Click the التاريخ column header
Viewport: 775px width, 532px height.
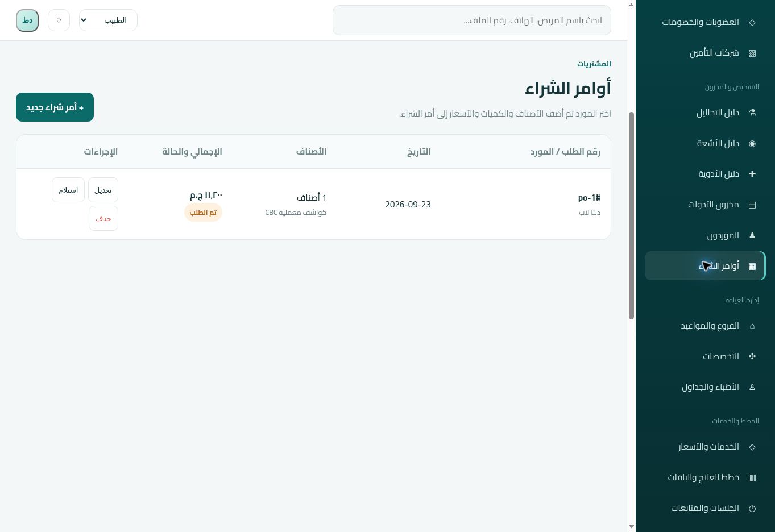pos(419,152)
